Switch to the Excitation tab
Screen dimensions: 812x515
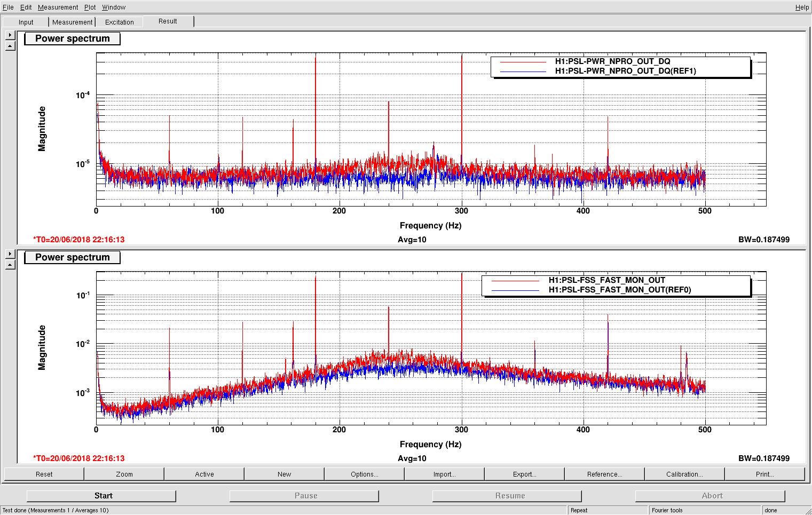[x=119, y=22]
